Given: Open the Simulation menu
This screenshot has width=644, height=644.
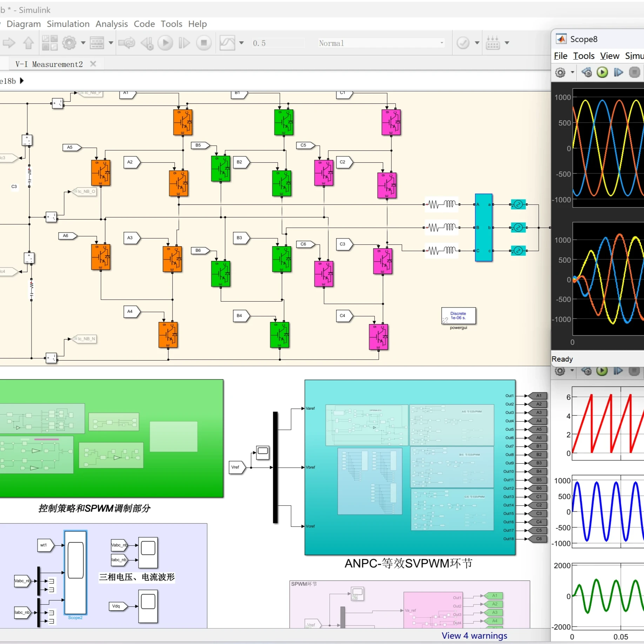Looking at the screenshot, I should pos(68,24).
